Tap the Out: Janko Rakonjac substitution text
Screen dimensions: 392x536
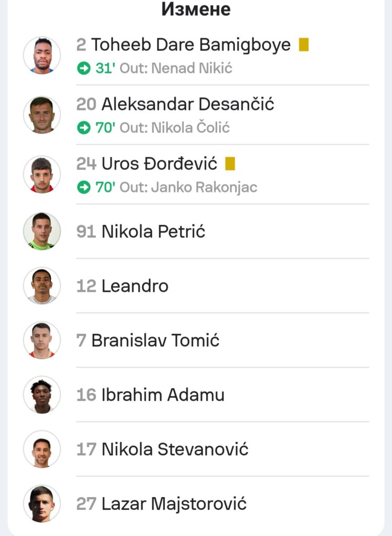click(188, 187)
